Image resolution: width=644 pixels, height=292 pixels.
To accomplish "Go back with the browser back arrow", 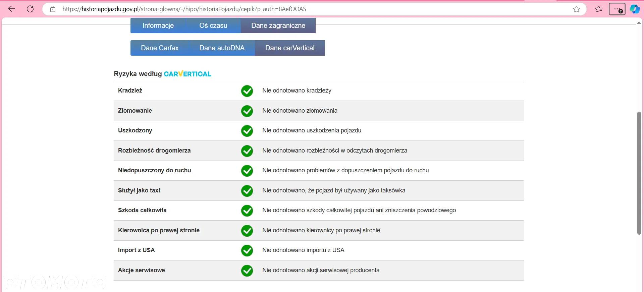I will point(12,9).
